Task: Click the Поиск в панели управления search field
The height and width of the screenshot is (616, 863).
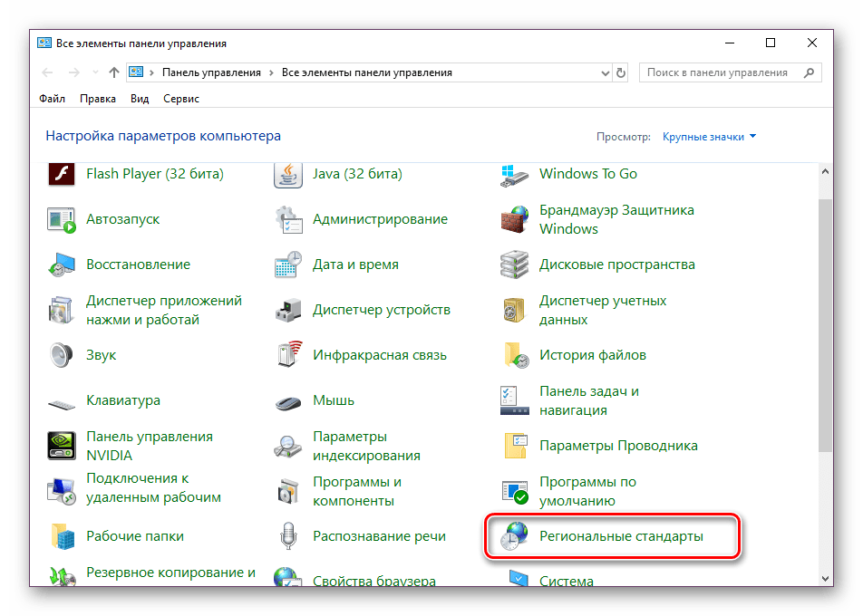Action: [730, 72]
